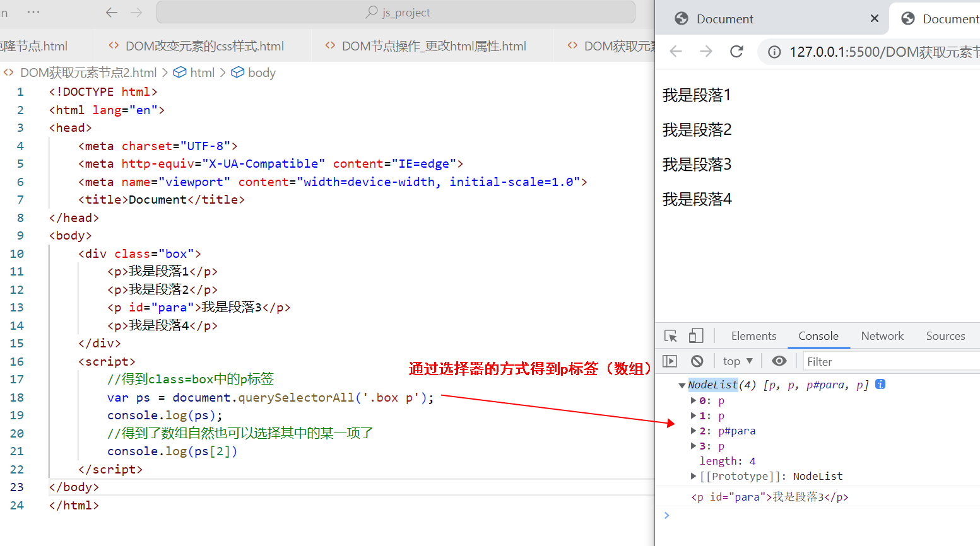
Task: Click paragraph 我是段落2 on the page
Action: point(697,130)
